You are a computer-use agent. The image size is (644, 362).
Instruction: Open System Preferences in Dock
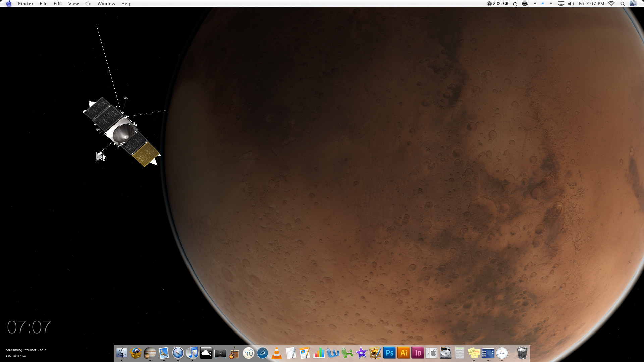pos(432,353)
